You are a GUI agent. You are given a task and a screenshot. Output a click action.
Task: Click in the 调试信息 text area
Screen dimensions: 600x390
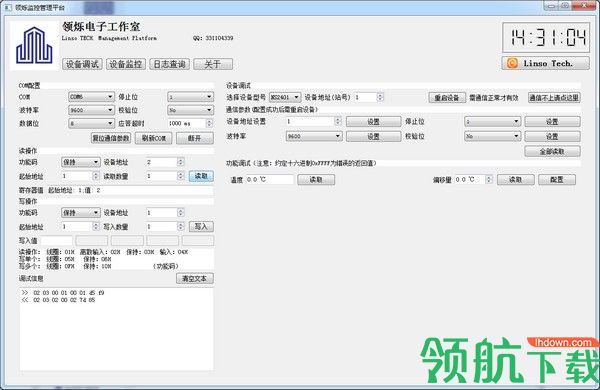pyautogui.click(x=117, y=329)
